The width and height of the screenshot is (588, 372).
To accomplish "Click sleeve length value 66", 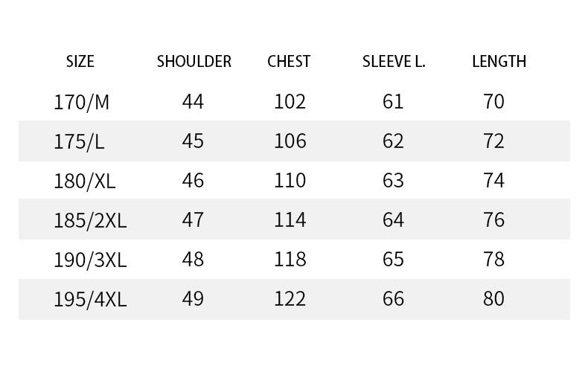I will pyautogui.click(x=393, y=299).
